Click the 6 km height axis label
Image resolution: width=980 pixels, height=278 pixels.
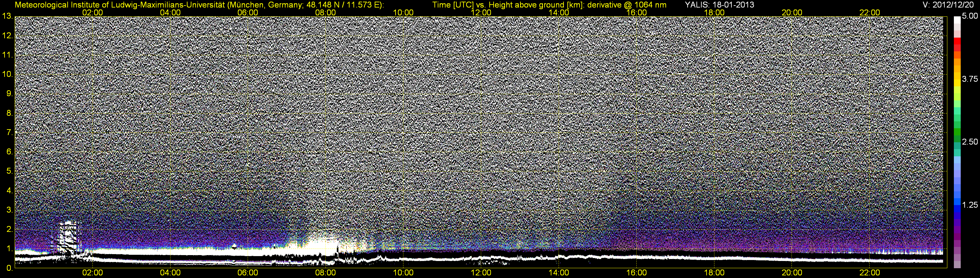tap(9, 151)
